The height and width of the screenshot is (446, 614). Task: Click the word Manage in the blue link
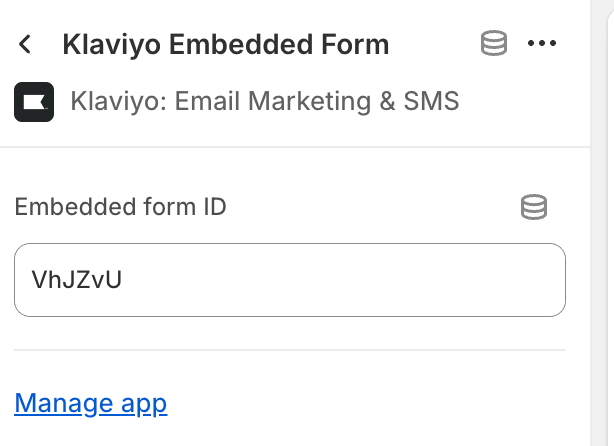[63, 403]
